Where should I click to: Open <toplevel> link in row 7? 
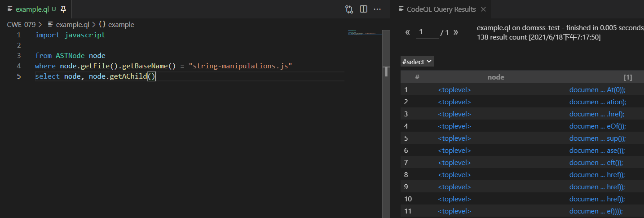(x=454, y=163)
